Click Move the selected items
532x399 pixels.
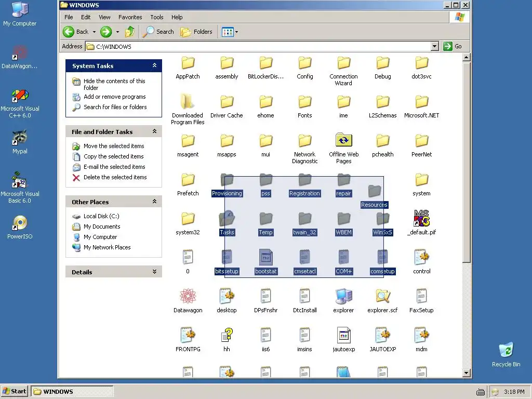coord(114,146)
